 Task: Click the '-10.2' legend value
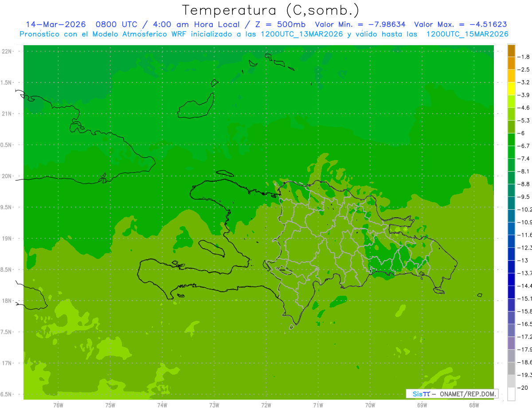click(524, 209)
